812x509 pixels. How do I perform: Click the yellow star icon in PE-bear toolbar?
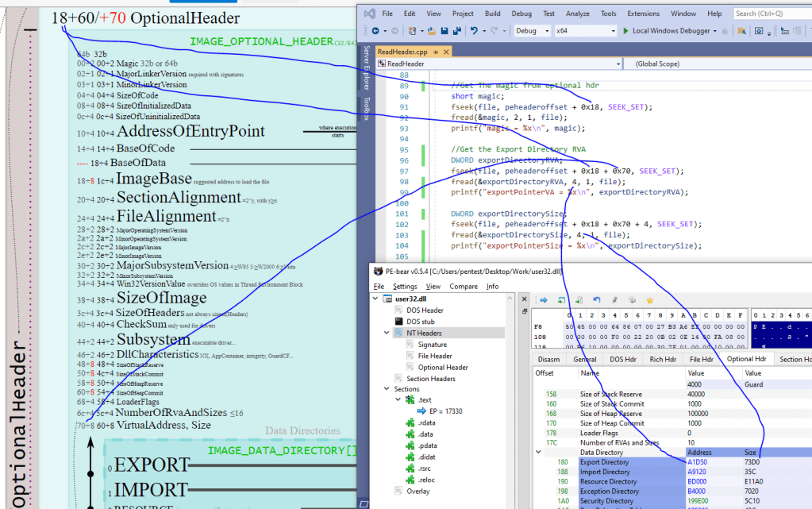point(649,300)
